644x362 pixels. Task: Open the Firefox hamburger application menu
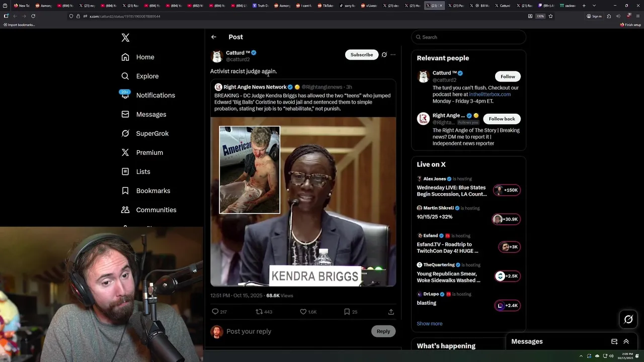tap(638, 16)
